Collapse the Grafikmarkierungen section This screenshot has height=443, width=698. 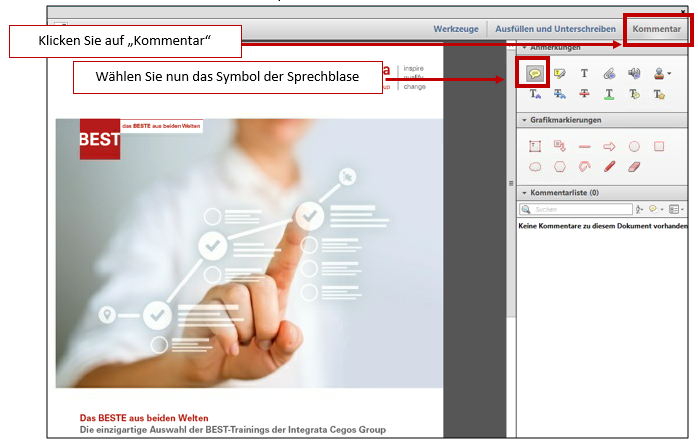click(x=524, y=120)
